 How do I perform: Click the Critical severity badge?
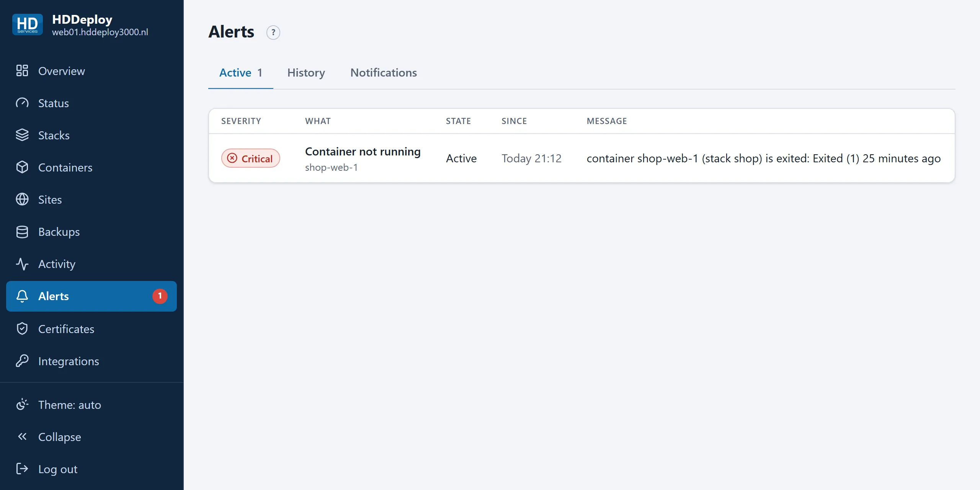point(251,158)
